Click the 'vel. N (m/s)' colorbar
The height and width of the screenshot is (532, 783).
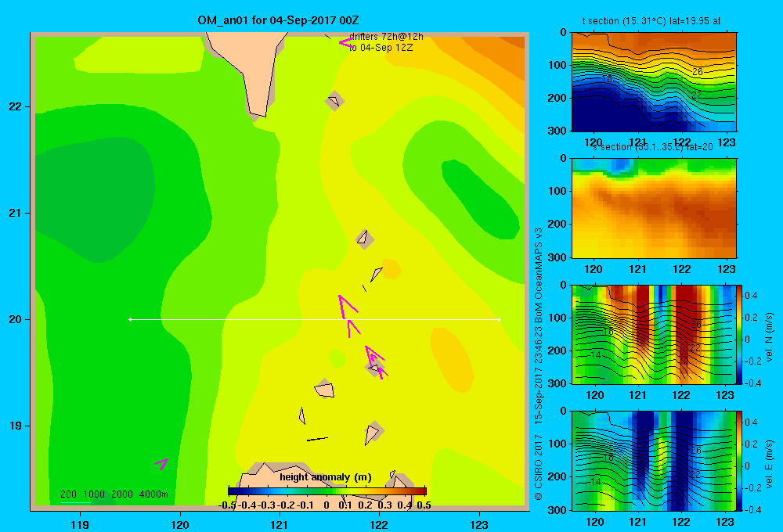tap(740, 334)
